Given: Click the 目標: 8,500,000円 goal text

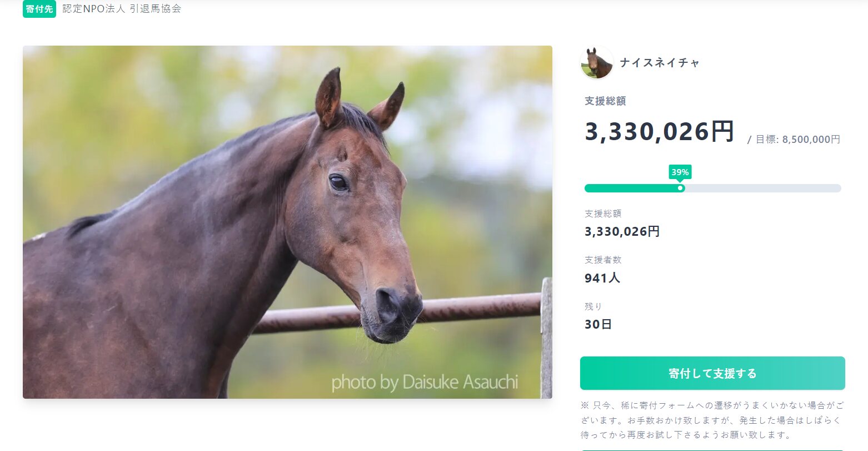Looking at the screenshot, I should pyautogui.click(x=797, y=139).
